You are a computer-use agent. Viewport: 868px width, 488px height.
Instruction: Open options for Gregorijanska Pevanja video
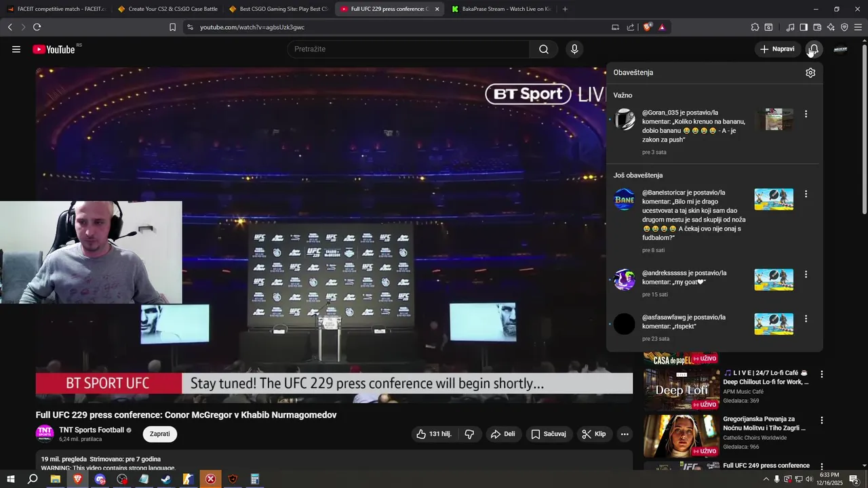tap(822, 421)
